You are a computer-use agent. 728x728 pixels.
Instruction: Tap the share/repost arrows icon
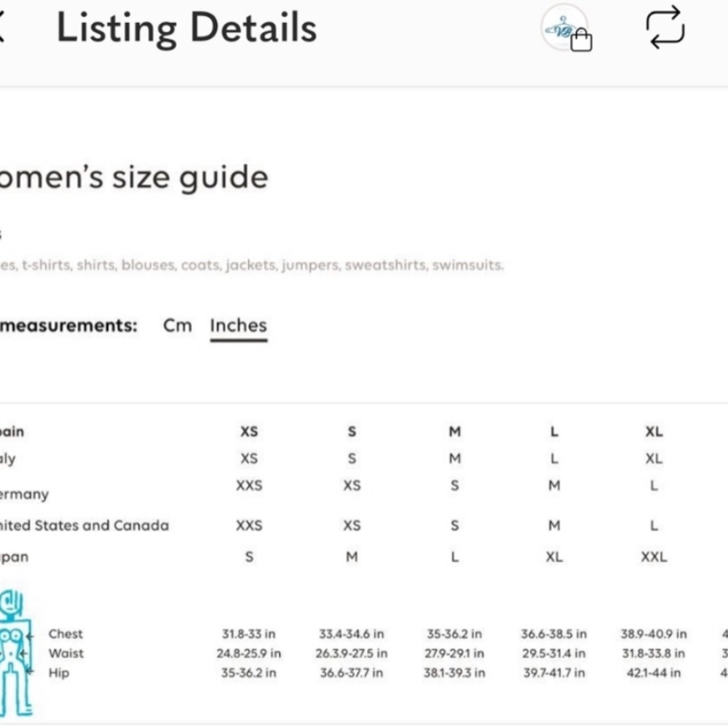click(x=665, y=28)
